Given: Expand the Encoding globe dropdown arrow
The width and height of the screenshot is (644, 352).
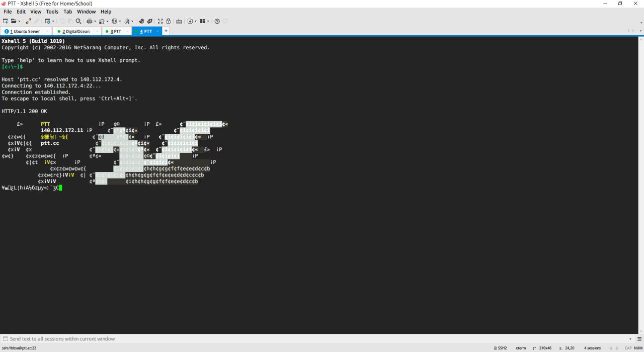Looking at the screenshot, I should point(120,21).
